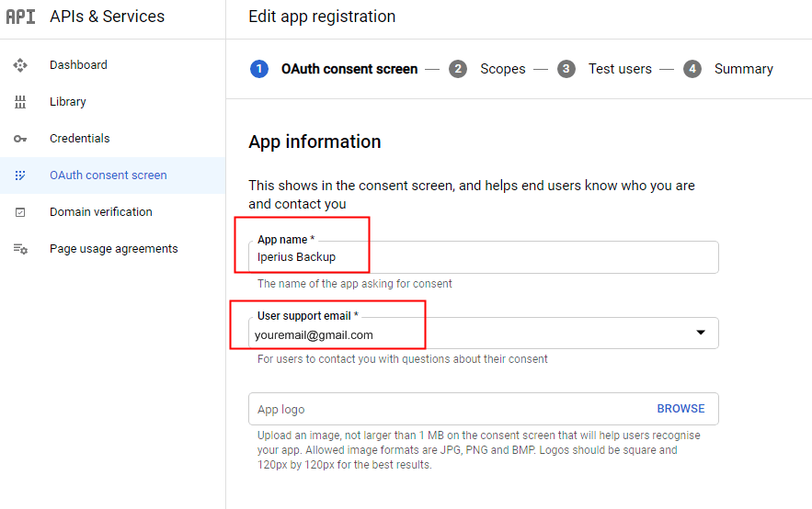Click the Credentials key icon
This screenshot has width=812, height=509.
click(20, 139)
